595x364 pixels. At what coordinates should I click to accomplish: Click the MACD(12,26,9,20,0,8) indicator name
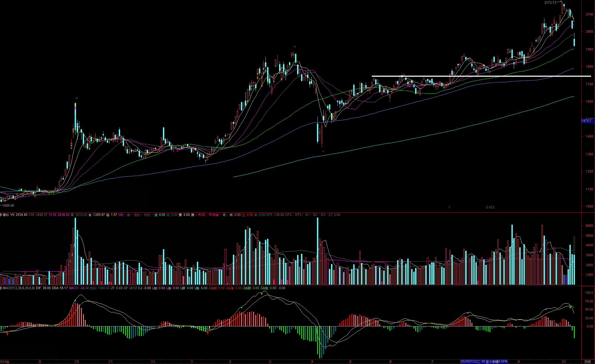point(19,288)
